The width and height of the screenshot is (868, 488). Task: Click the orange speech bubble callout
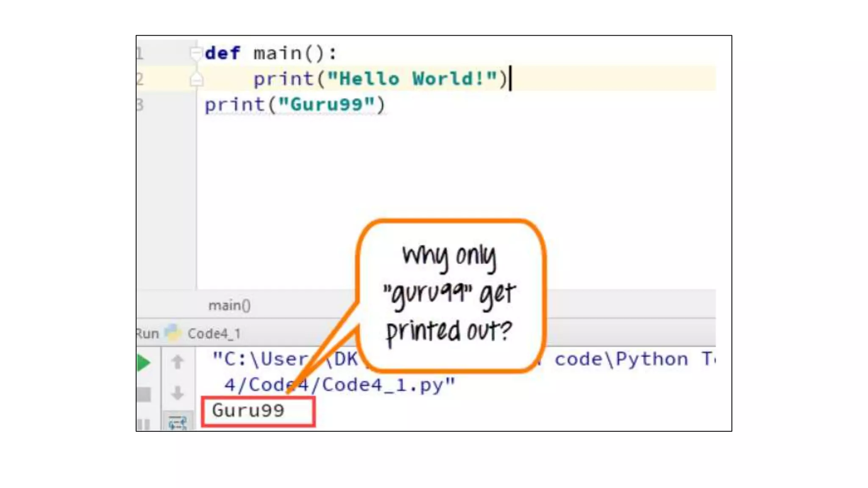click(450, 295)
